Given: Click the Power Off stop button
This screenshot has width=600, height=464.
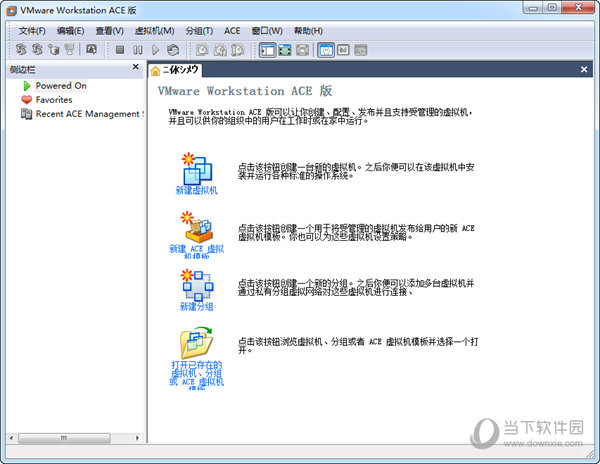Looking at the screenshot, I should pos(120,50).
